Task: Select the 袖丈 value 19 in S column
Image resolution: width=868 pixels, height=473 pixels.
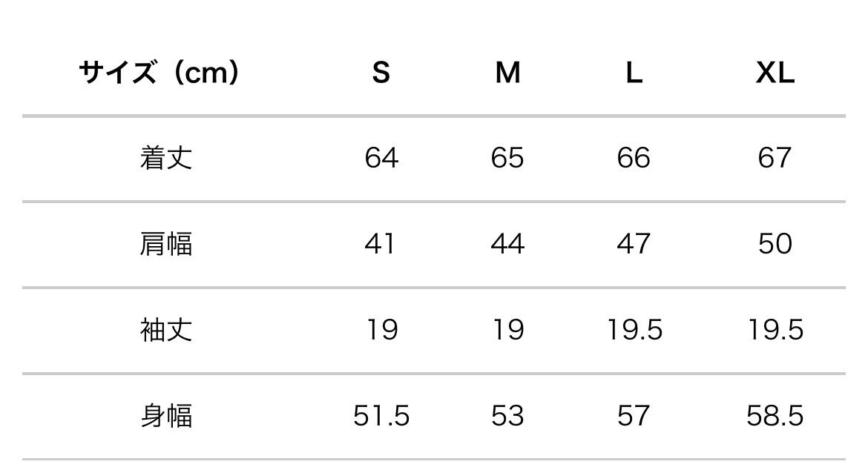Action: click(381, 330)
